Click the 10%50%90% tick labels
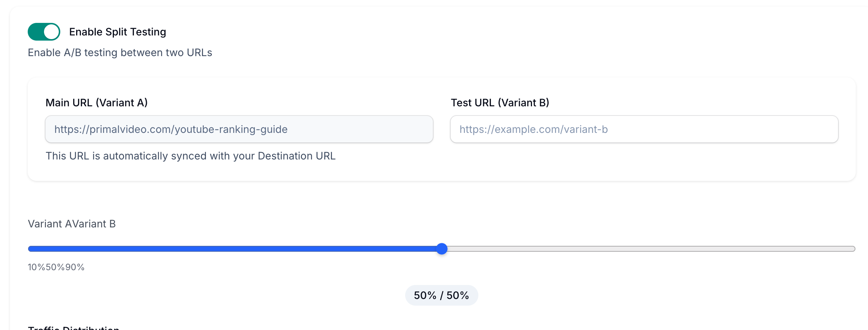The image size is (868, 330). pyautogui.click(x=56, y=267)
